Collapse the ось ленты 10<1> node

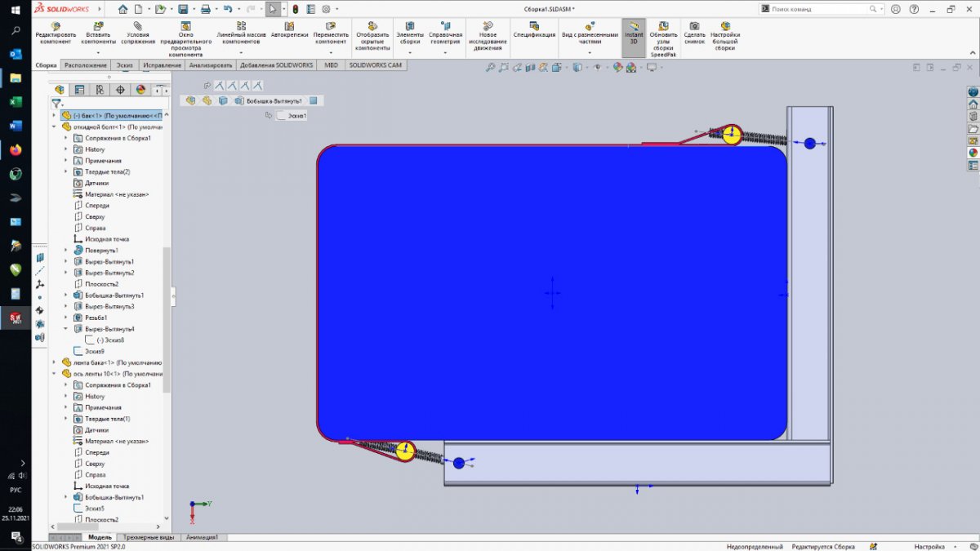55,373
